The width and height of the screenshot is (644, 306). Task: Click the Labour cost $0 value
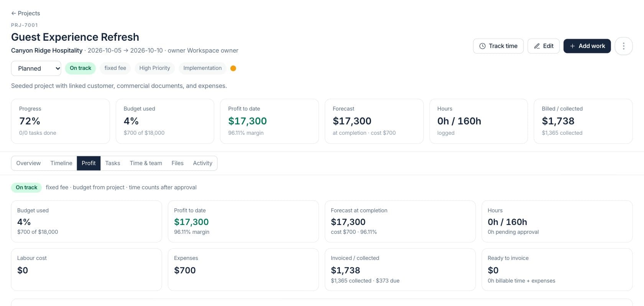pos(23,270)
